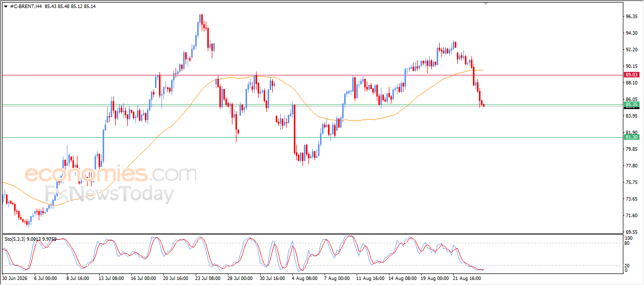Click the 69.55 label on price scale
The image size is (644, 285).
pyautogui.click(x=631, y=232)
